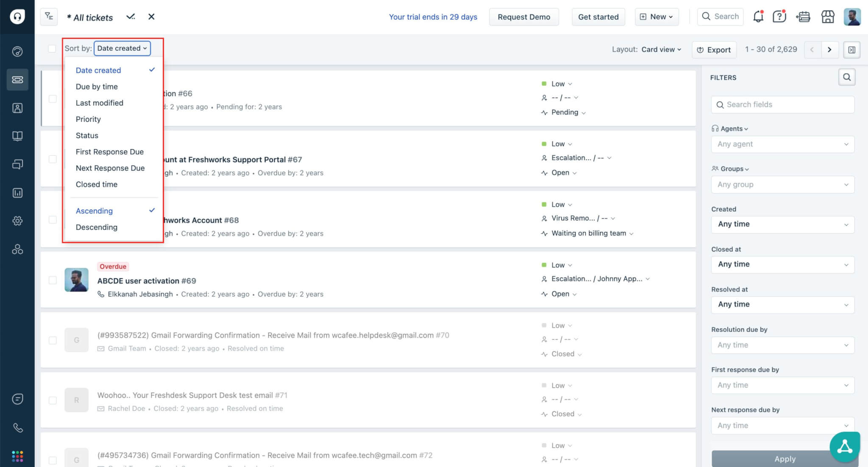Open notifications via the bell icon
Image resolution: width=868 pixels, height=467 pixels.
point(758,16)
